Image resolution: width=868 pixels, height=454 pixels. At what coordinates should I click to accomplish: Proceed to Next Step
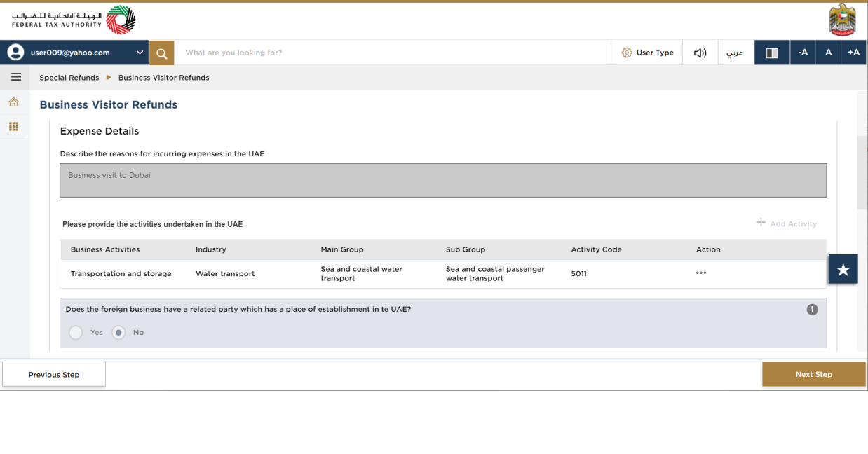[x=814, y=374]
